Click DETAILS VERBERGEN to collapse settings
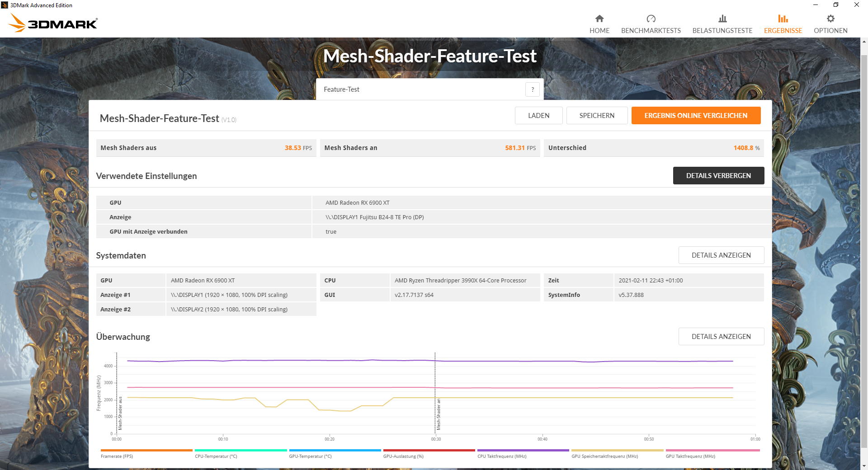This screenshot has height=470, width=868. click(x=718, y=176)
